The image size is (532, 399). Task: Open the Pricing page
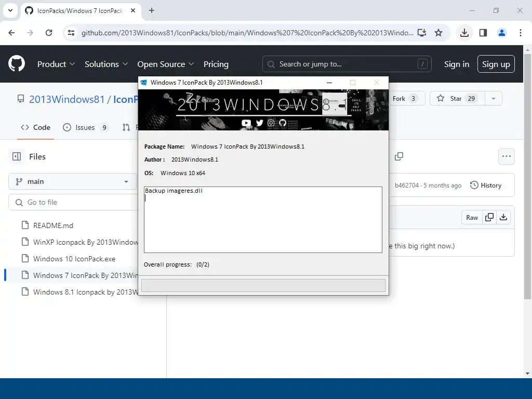click(216, 64)
